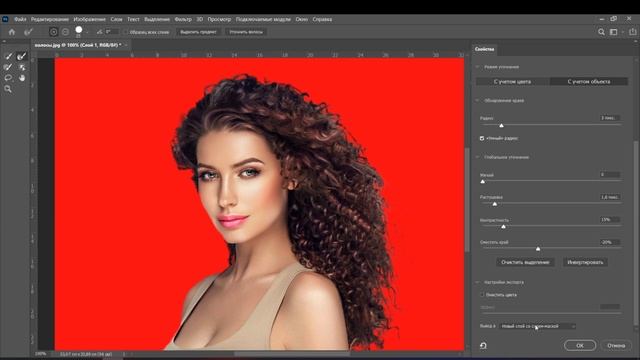Viewport: 640px width, 360px height.
Task: Choose 'С учетом цвета' refine mode
Action: pos(512,82)
